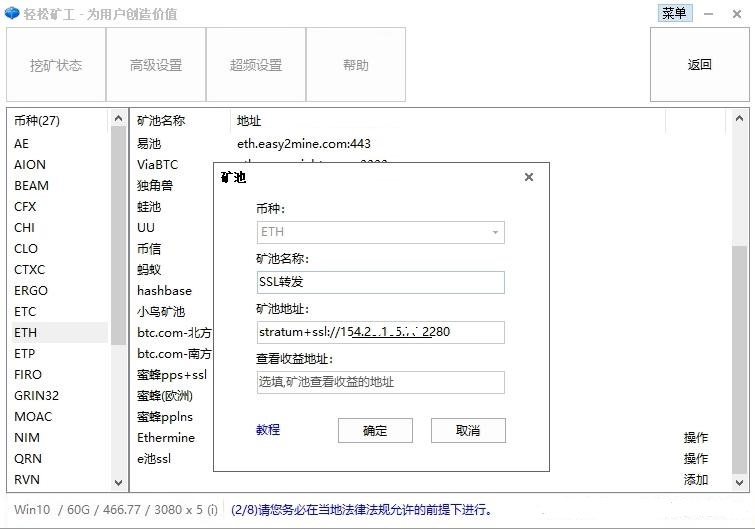Select the 蜜蜂(欧洲) pool

click(165, 396)
